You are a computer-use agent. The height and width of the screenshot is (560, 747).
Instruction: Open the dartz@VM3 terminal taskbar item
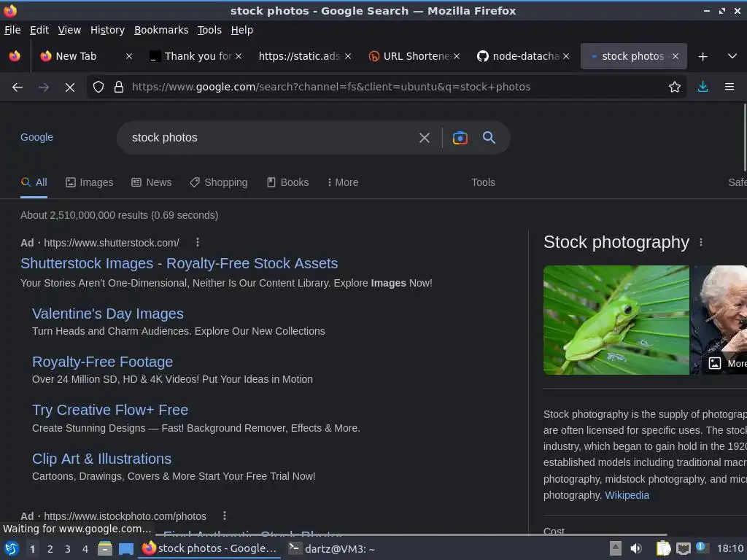[332, 548]
